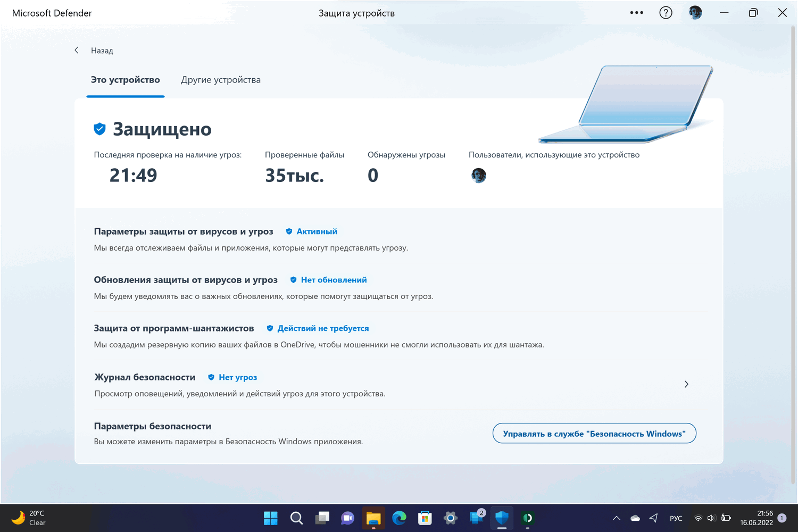The image size is (798, 532).
Task: Click Пользователи, использующие это устройство label
Action: (x=554, y=155)
